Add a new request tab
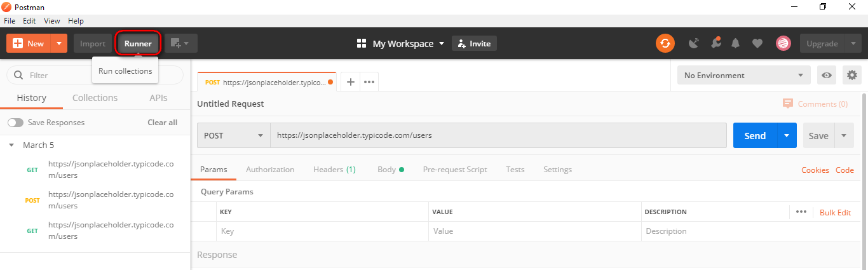The height and width of the screenshot is (270, 868). [350, 82]
